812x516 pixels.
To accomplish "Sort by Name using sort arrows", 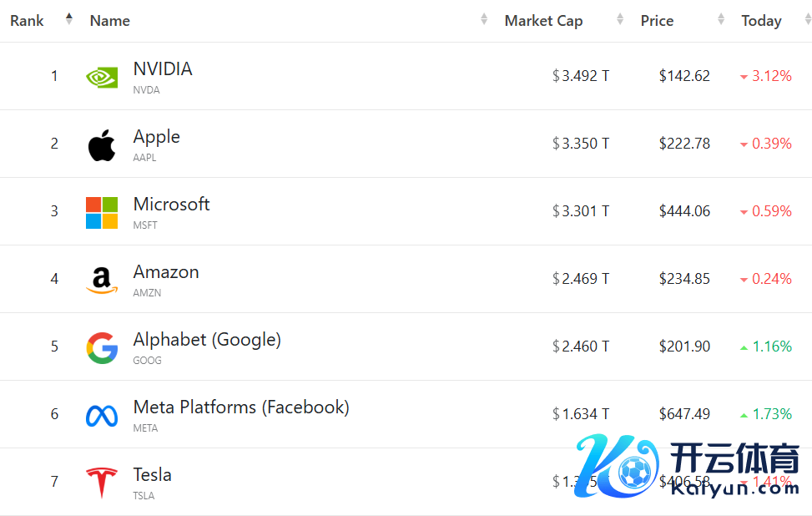I will 484,19.
